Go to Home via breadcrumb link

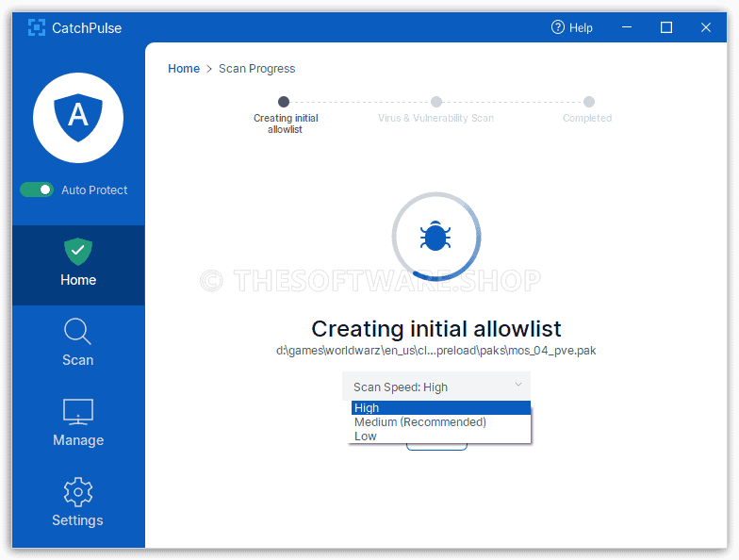pos(184,68)
